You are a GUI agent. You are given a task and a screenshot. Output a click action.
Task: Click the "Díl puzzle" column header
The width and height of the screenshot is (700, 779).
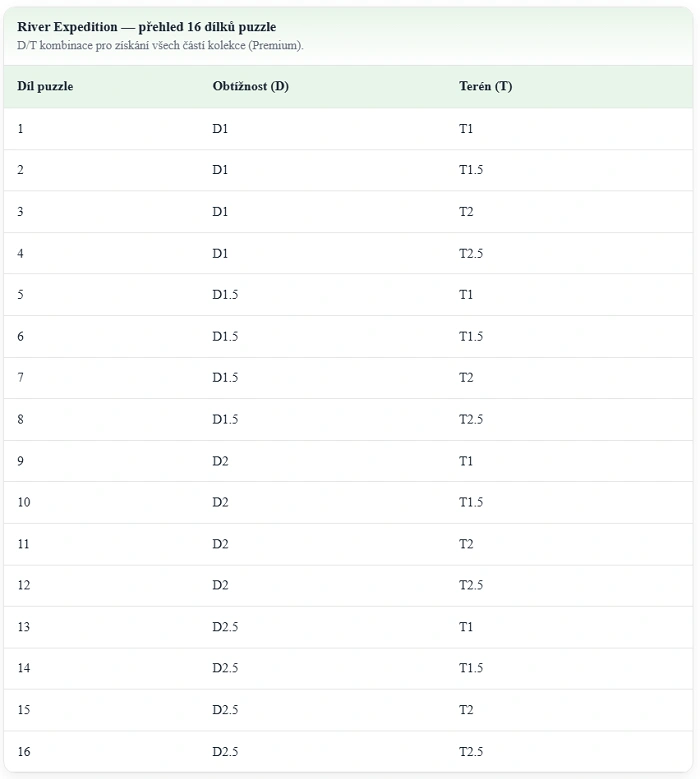tap(45, 86)
